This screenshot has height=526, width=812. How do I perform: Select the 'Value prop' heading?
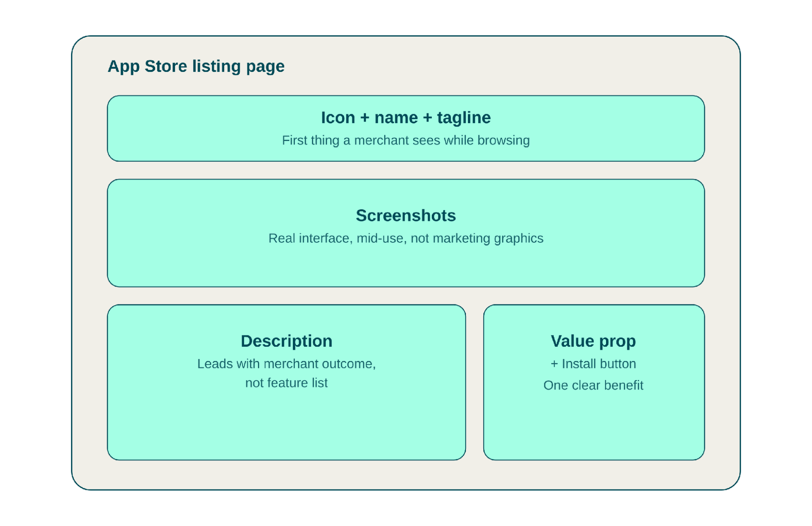[x=593, y=341]
